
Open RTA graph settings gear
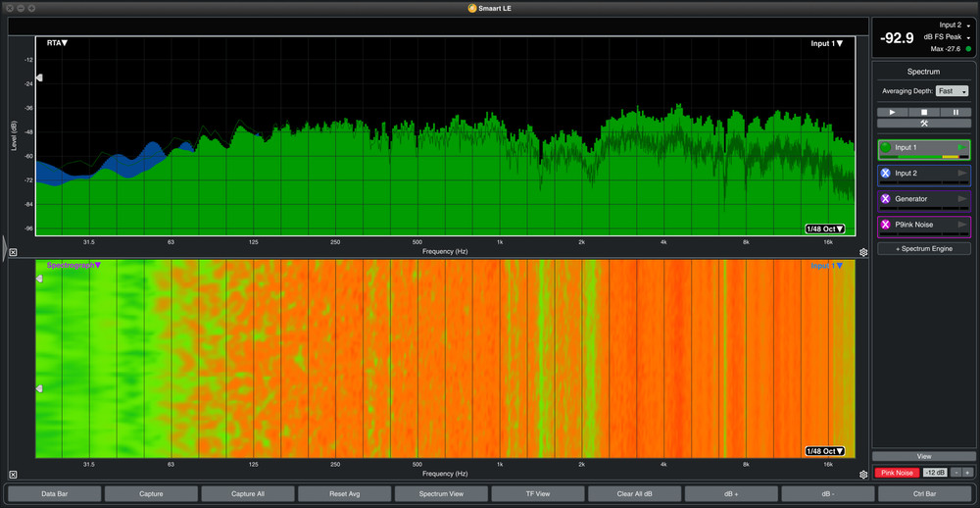coord(863,252)
